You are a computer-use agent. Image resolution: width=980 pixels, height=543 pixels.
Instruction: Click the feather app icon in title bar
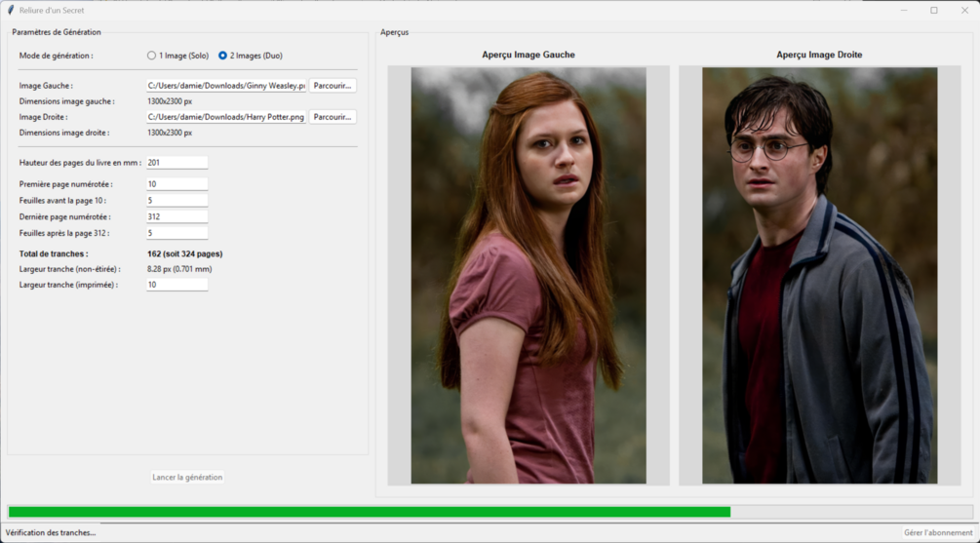[x=11, y=10]
